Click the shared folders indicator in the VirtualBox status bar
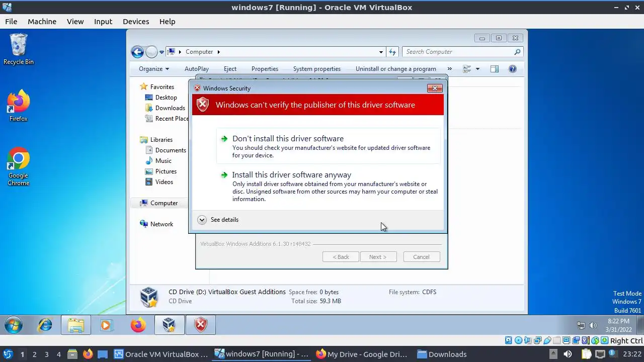This screenshot has width=644, height=362. tap(557, 340)
